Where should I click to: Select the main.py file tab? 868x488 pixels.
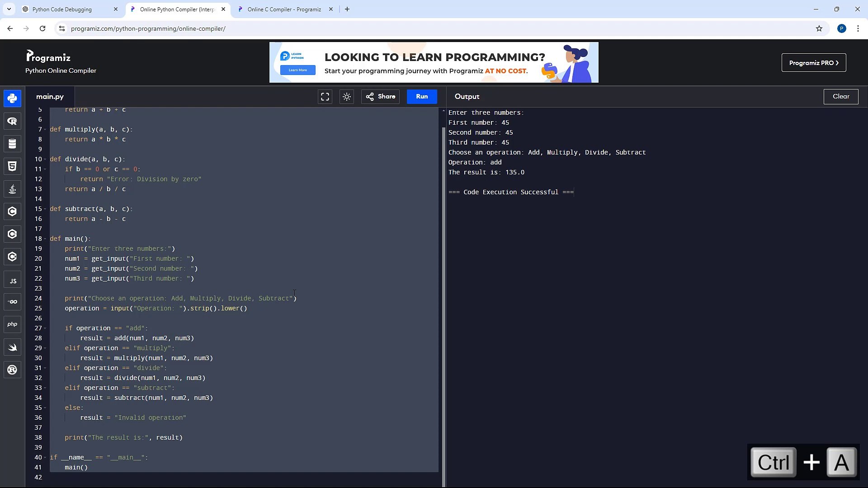(x=50, y=96)
